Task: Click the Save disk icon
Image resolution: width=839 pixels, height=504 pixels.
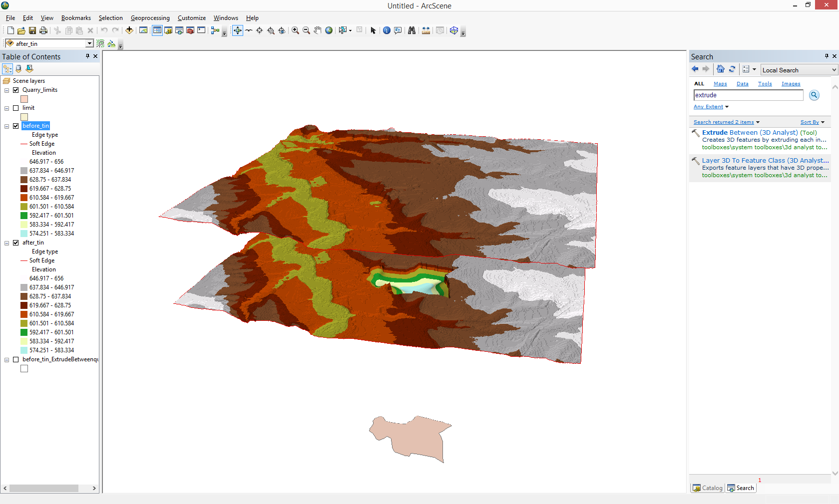Action: click(32, 30)
